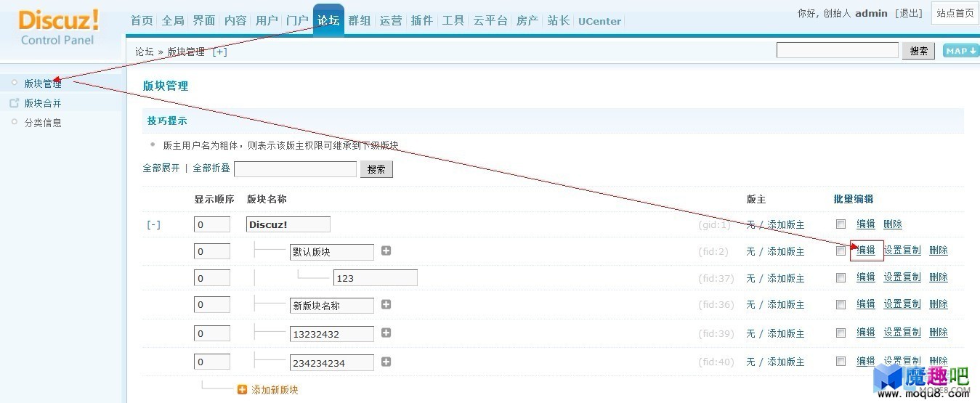Check the batch edit box for Discuz! row
The width and height of the screenshot is (980, 403).
pyautogui.click(x=841, y=224)
